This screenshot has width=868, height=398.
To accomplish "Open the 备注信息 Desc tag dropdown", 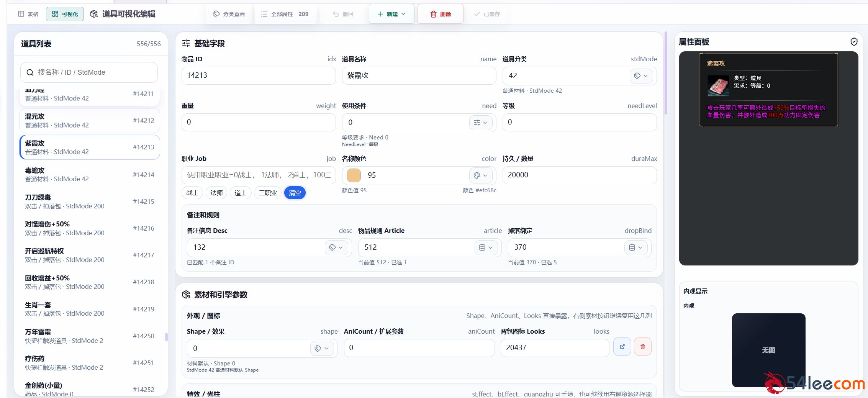I will (x=336, y=247).
